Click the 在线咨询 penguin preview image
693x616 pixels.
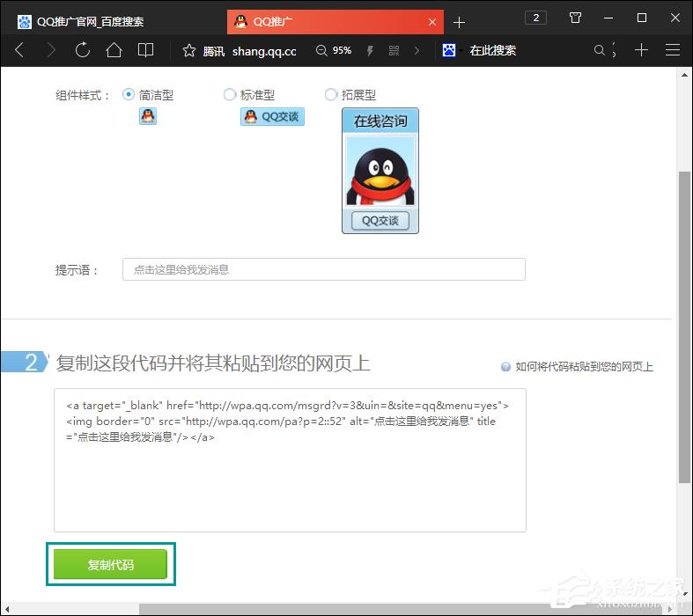[x=380, y=172]
